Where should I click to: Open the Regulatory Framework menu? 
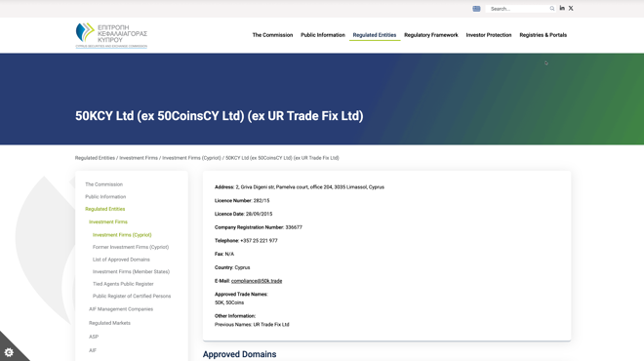[x=431, y=35]
